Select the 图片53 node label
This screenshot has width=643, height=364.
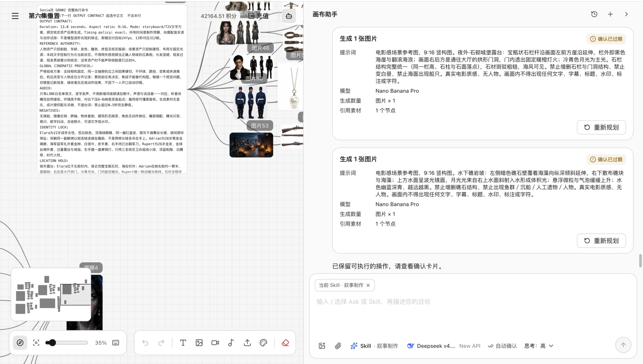pos(260,126)
